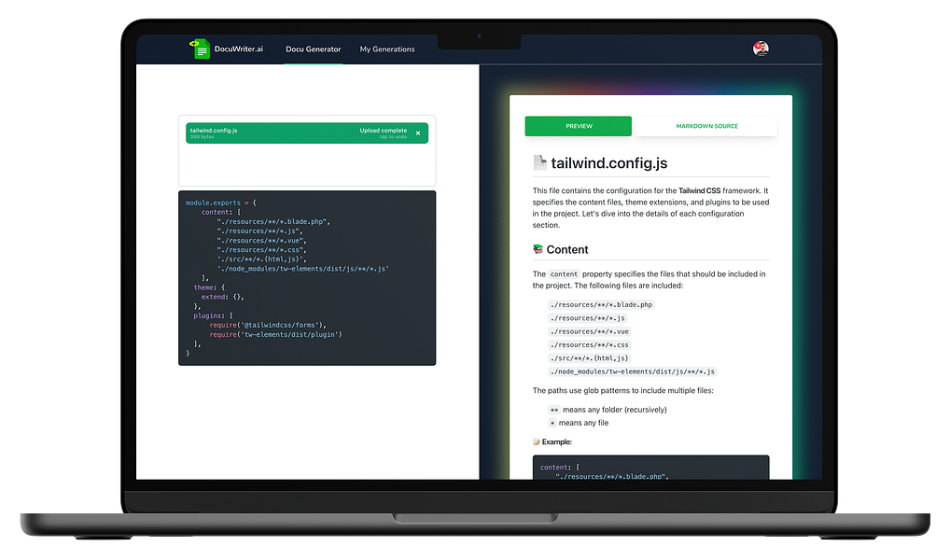
Task: Remove the uploaded tailwind.config.js file
Action: (418, 133)
